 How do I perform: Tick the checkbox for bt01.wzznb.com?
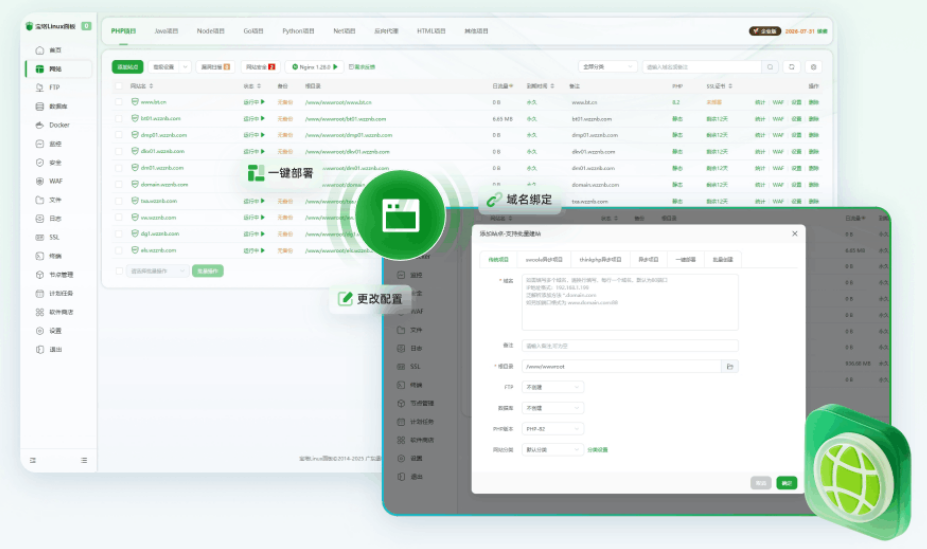click(x=119, y=118)
